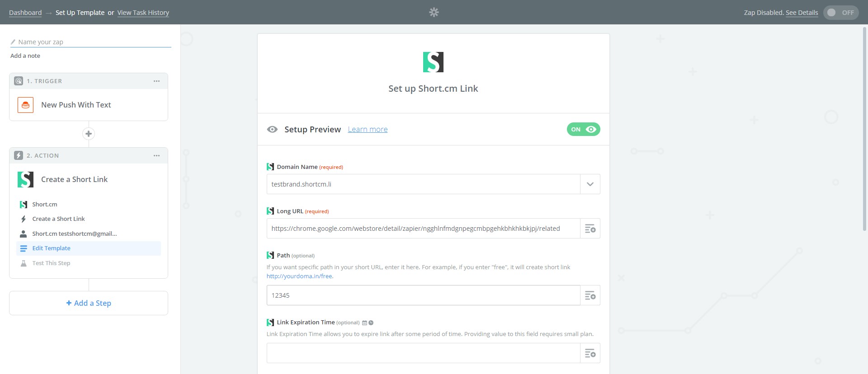Viewport: 868px width, 374px height.
Task: Open insert-field icon for Long URL
Action: click(x=590, y=229)
